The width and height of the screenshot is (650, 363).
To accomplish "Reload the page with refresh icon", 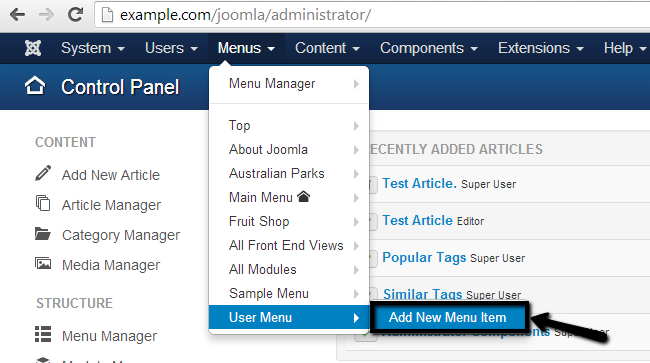I will click(75, 15).
